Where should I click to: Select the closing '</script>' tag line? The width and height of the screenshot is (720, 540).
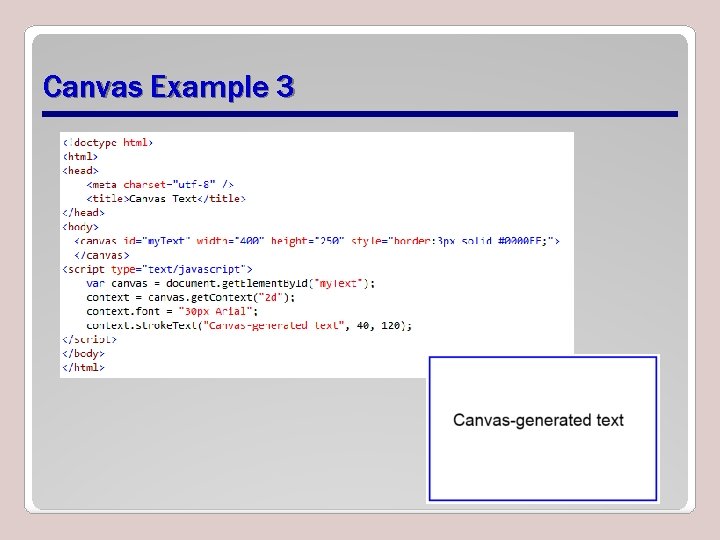90,339
